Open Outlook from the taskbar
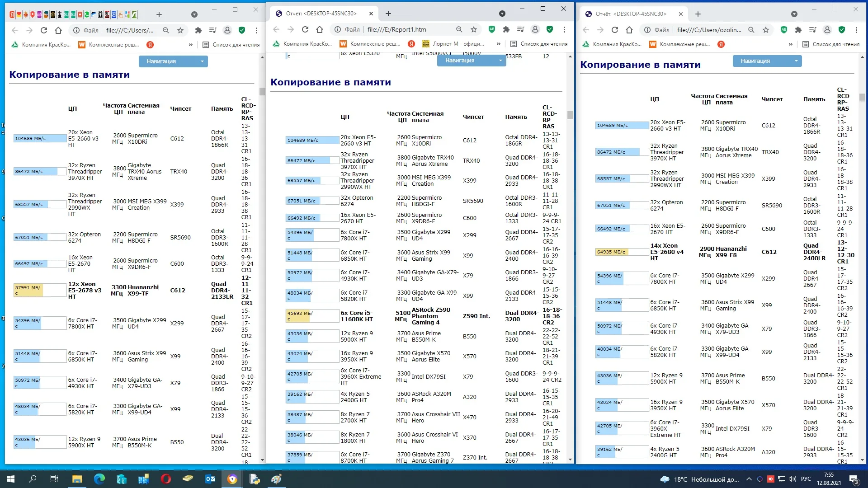 (210, 479)
